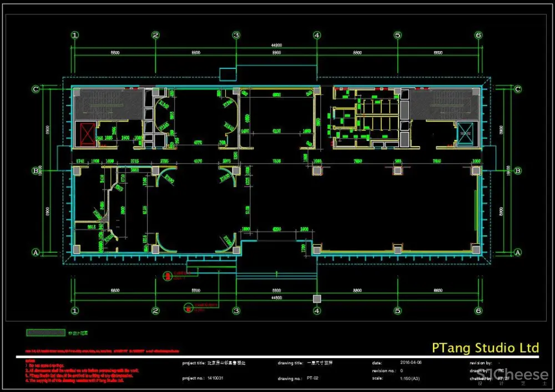Select grid axis bubble 3 at top
This screenshot has height=392, width=555.
click(236, 35)
